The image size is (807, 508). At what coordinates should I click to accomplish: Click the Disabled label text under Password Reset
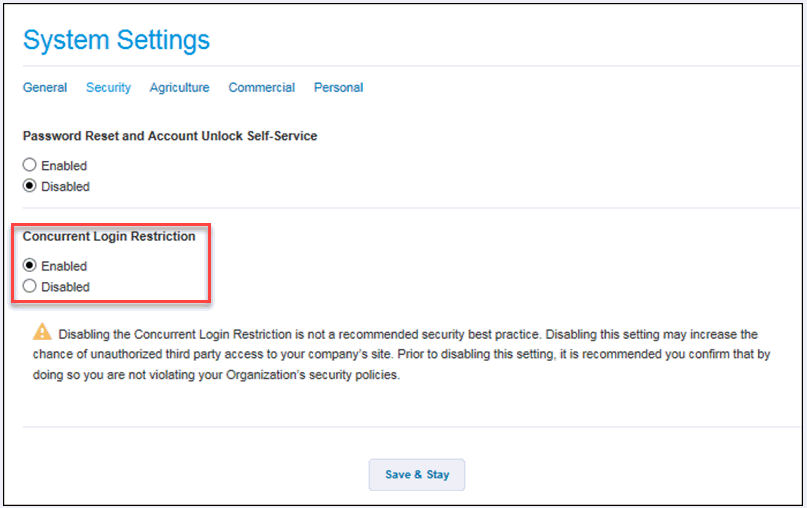coord(65,187)
